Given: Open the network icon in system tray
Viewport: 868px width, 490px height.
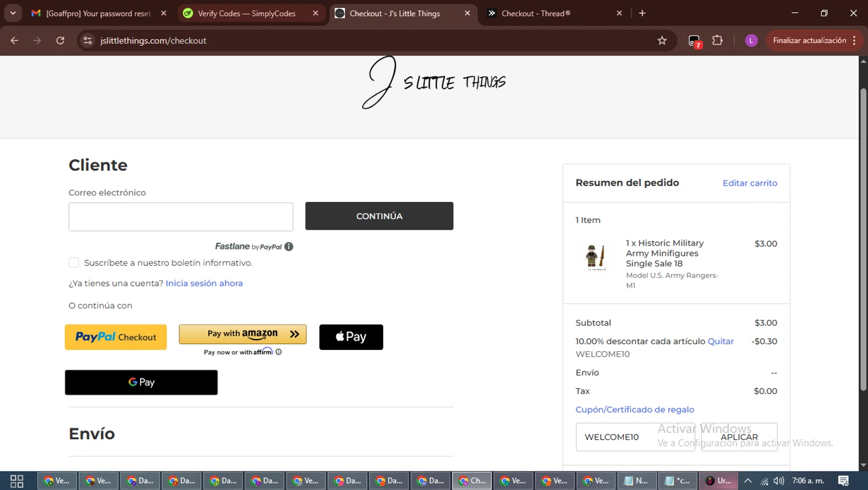Looking at the screenshot, I should (x=764, y=481).
